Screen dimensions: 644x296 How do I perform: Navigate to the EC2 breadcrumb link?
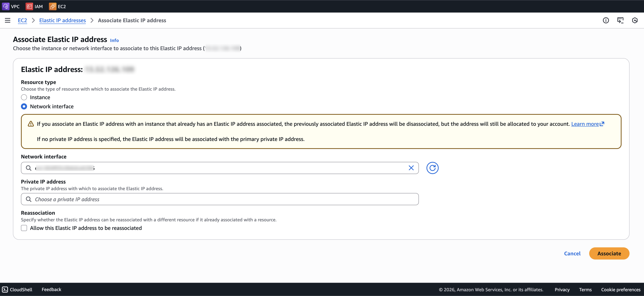click(22, 20)
